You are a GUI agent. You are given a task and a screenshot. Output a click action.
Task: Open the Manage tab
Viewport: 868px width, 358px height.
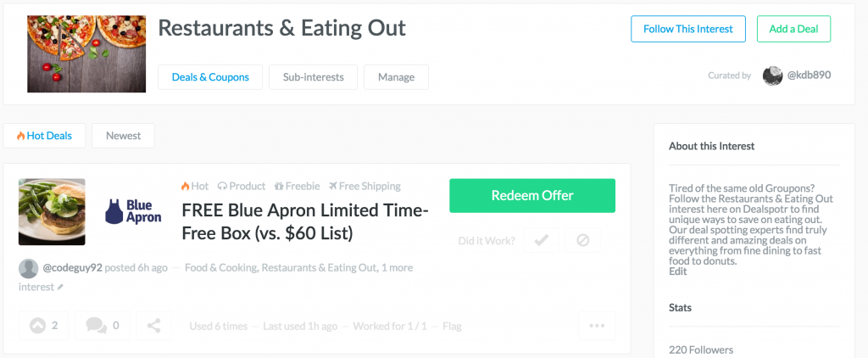pyautogui.click(x=397, y=77)
